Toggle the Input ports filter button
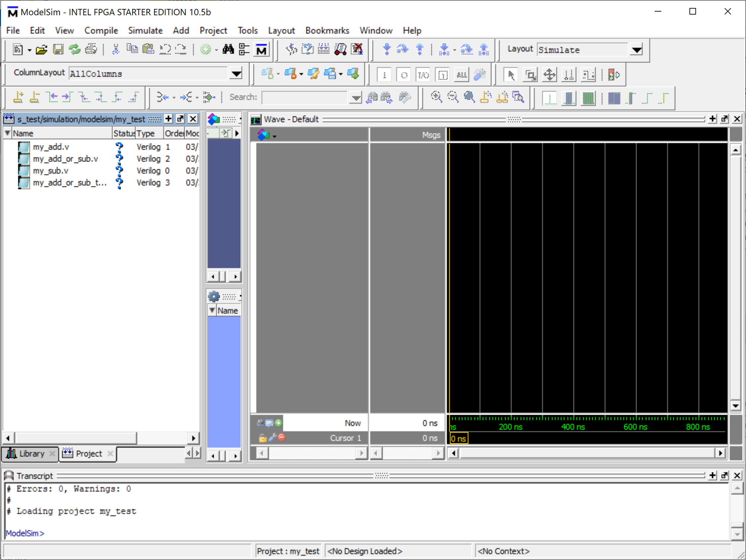 coord(384,75)
